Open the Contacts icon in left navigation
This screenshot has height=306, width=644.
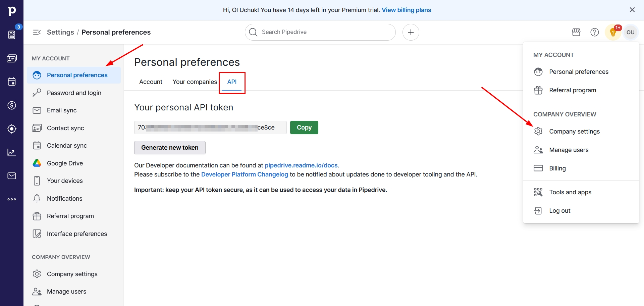(x=12, y=58)
